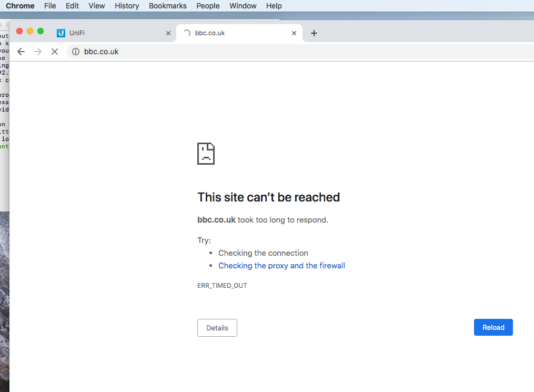Open the People menu
This screenshot has height=392, width=534.
pos(208,6)
